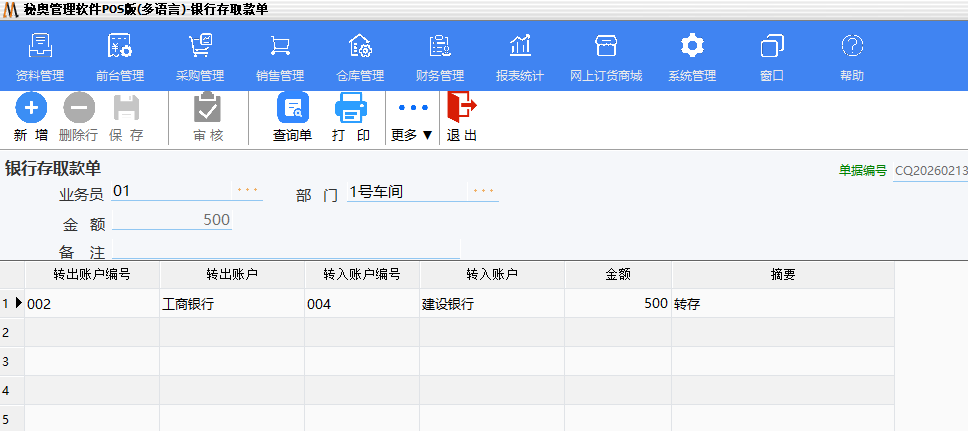The image size is (968, 431).
Task: Click the 转出账户编号 column header
Action: tap(92, 274)
